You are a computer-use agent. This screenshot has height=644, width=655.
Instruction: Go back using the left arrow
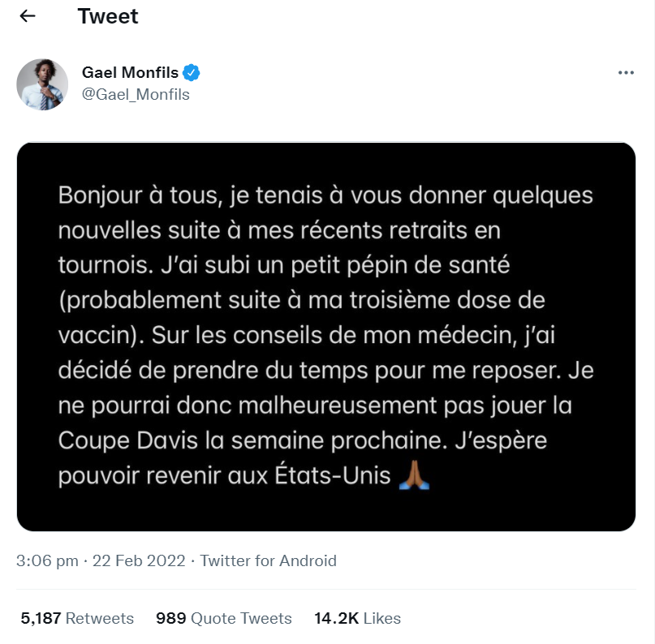tap(28, 16)
